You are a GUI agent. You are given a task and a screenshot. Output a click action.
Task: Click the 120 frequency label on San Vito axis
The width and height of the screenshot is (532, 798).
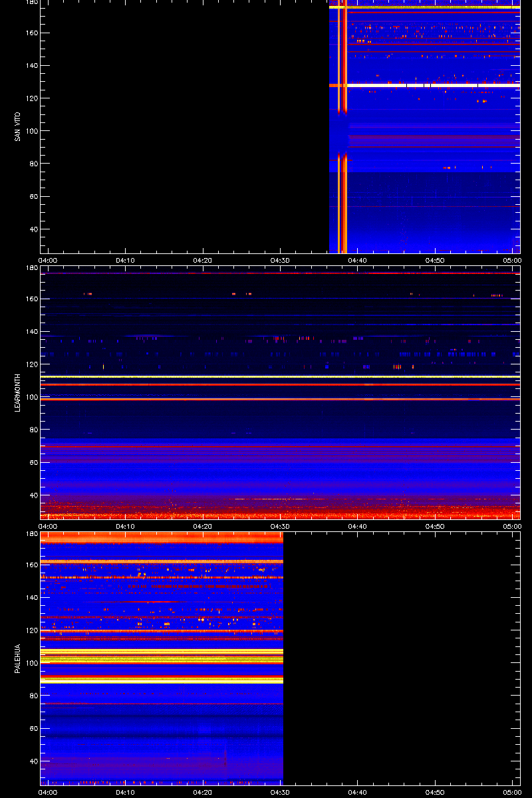[x=32, y=98]
